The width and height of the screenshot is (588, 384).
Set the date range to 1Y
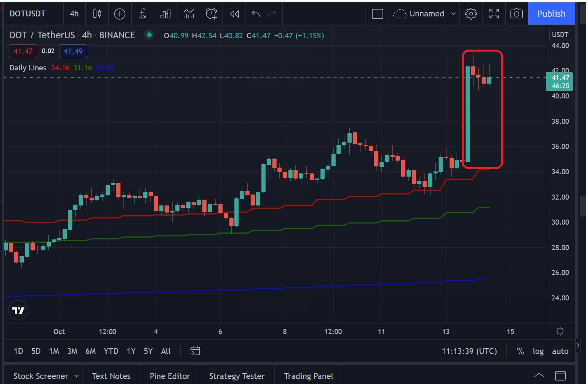[x=131, y=351]
